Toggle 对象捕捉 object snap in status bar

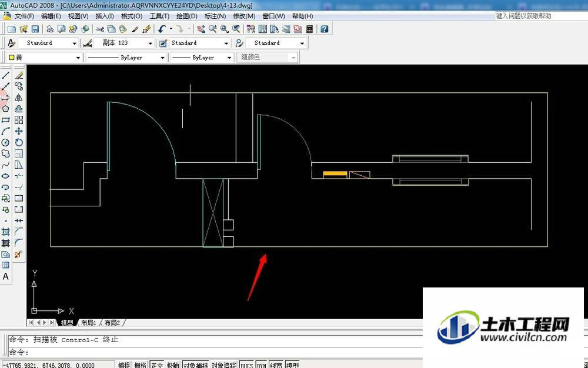coord(195,364)
